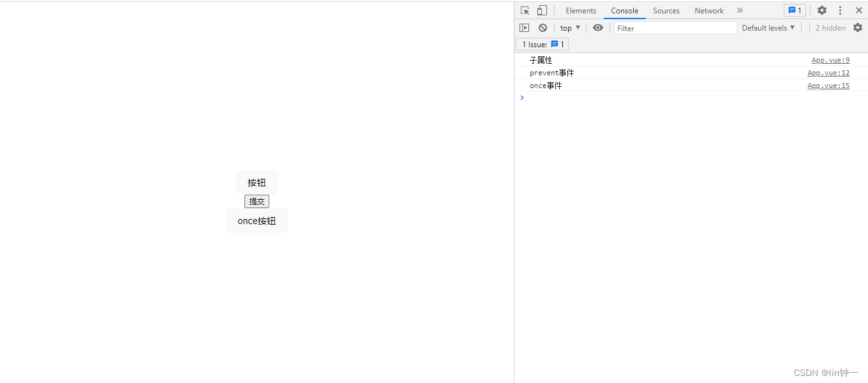Open the DevTools three-dot customize menu
Screen dimensions: 868x383
pos(840,11)
